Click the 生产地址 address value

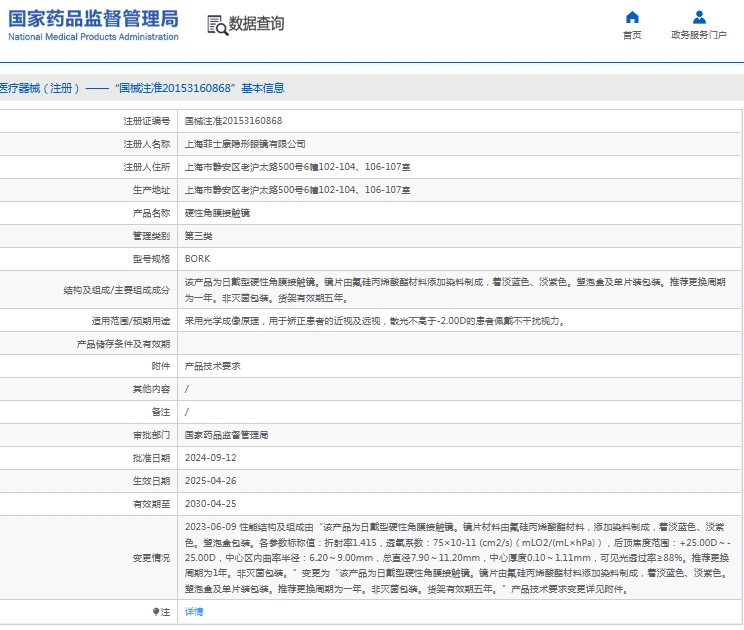[x=298, y=190]
